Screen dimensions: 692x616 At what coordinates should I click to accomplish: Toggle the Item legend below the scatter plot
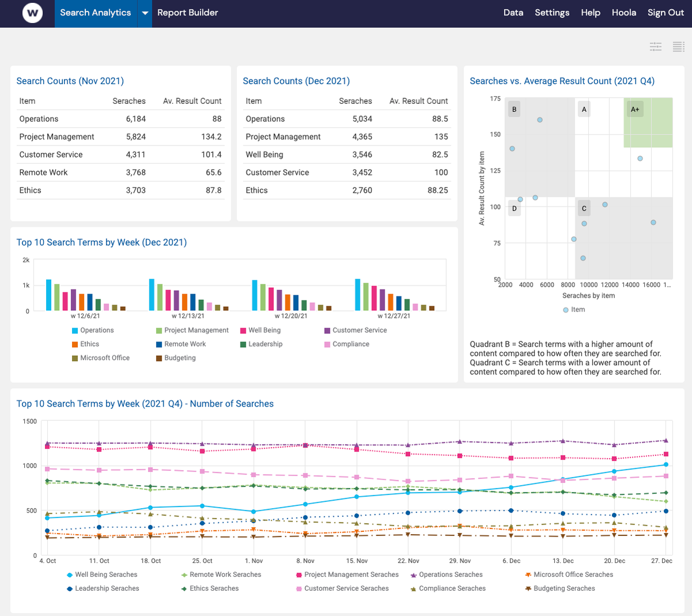coord(574,309)
